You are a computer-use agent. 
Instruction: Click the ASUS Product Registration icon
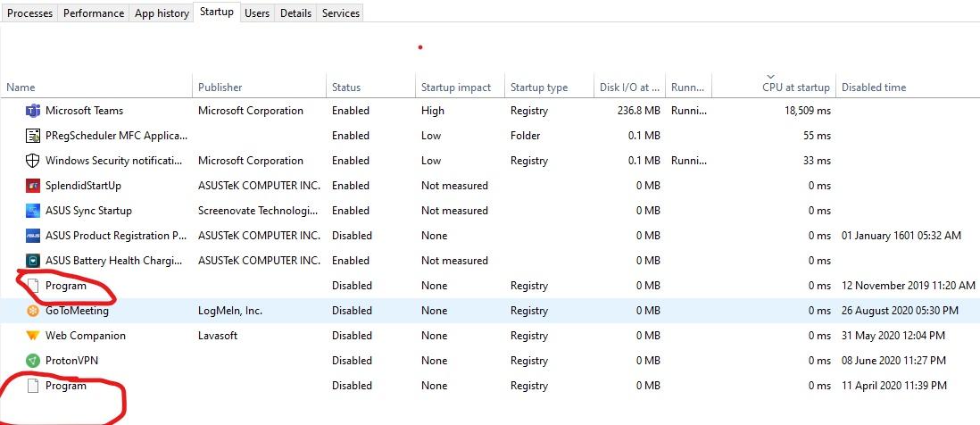[x=32, y=236]
